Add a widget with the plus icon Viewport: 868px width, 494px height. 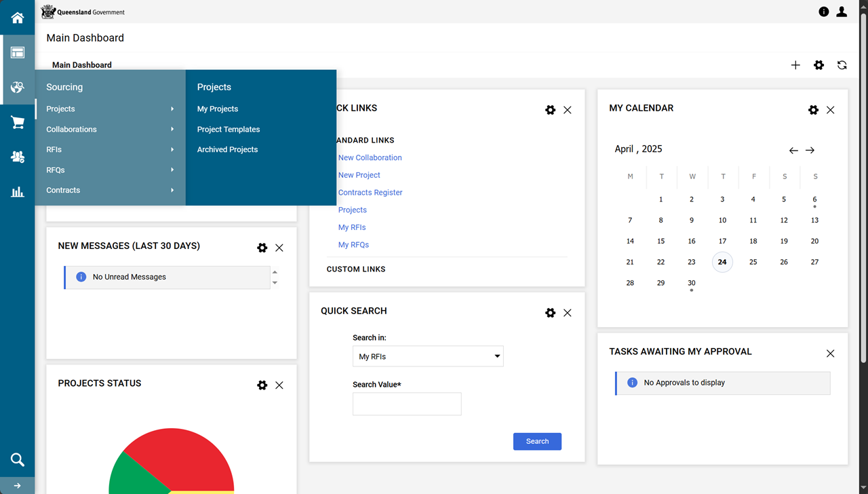795,65
